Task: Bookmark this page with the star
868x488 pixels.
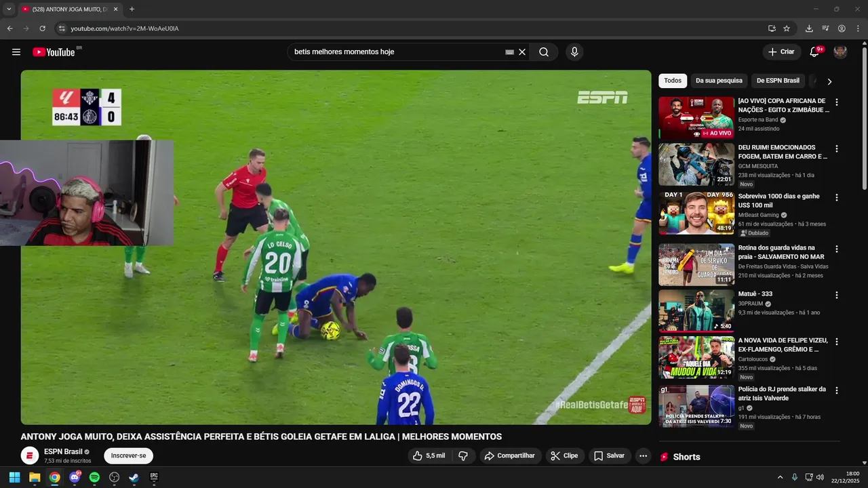Action: [x=787, y=28]
